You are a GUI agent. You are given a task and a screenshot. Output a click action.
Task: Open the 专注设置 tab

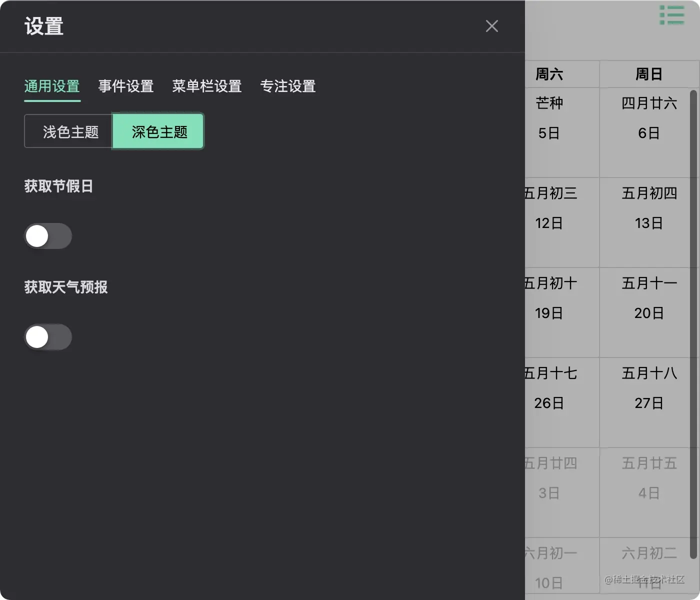[288, 86]
